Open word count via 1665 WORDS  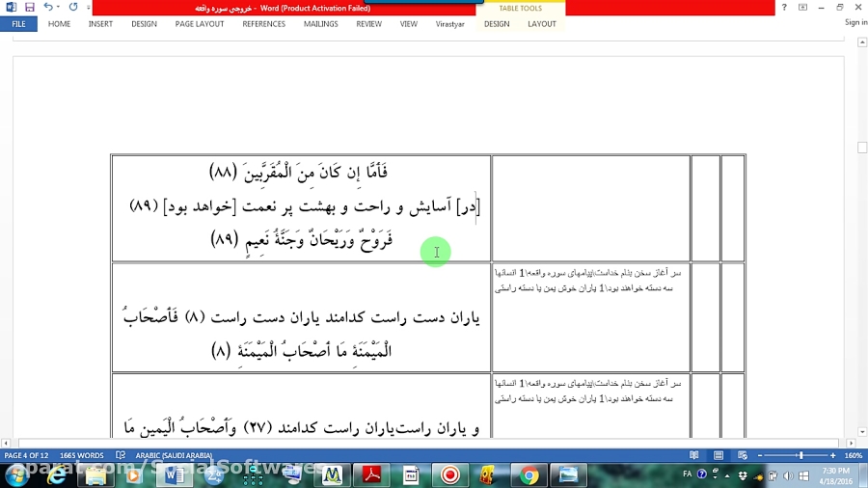(x=81, y=455)
